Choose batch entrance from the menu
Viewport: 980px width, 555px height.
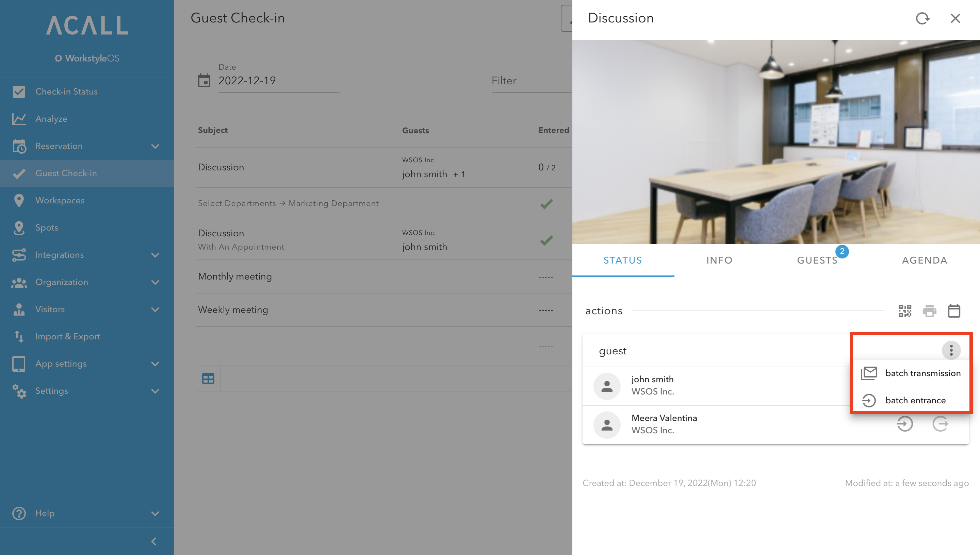pos(911,400)
